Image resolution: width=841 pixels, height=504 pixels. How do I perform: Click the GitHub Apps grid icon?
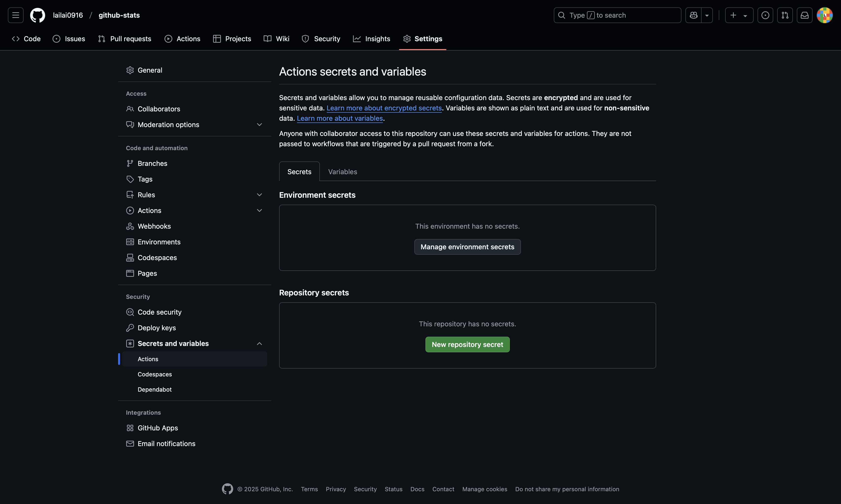[130, 428]
